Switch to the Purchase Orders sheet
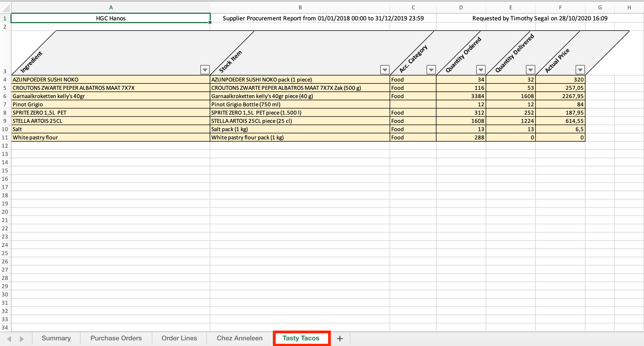The width and height of the screenshot is (644, 346). point(116,338)
